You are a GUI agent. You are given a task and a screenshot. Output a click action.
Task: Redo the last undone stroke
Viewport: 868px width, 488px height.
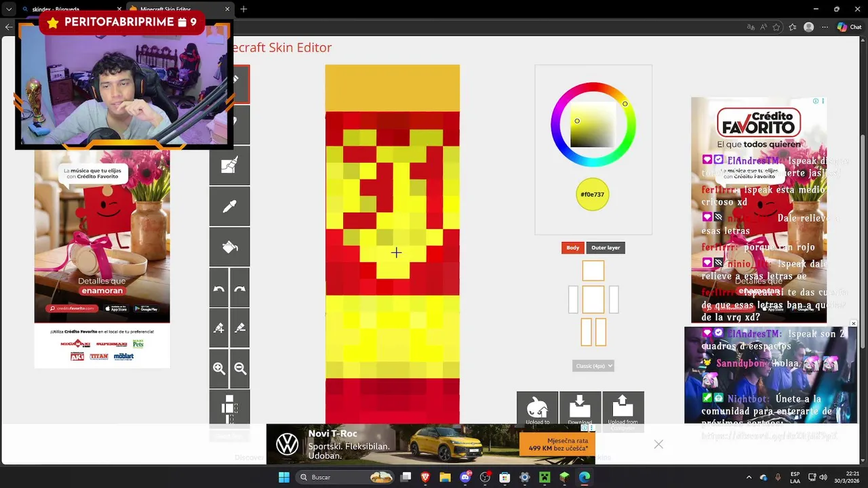point(239,288)
